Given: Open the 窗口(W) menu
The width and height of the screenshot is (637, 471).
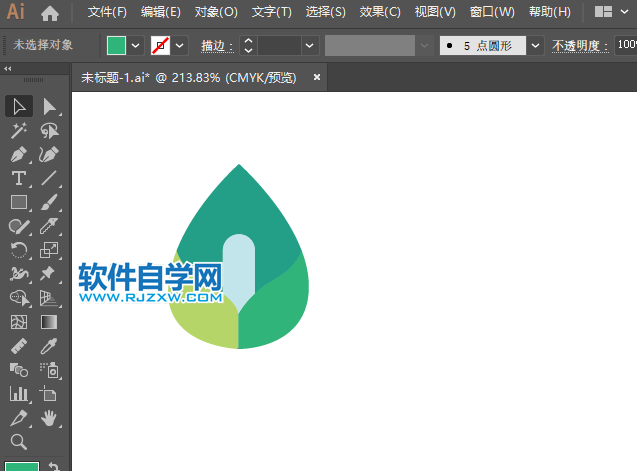Looking at the screenshot, I should tap(492, 12).
